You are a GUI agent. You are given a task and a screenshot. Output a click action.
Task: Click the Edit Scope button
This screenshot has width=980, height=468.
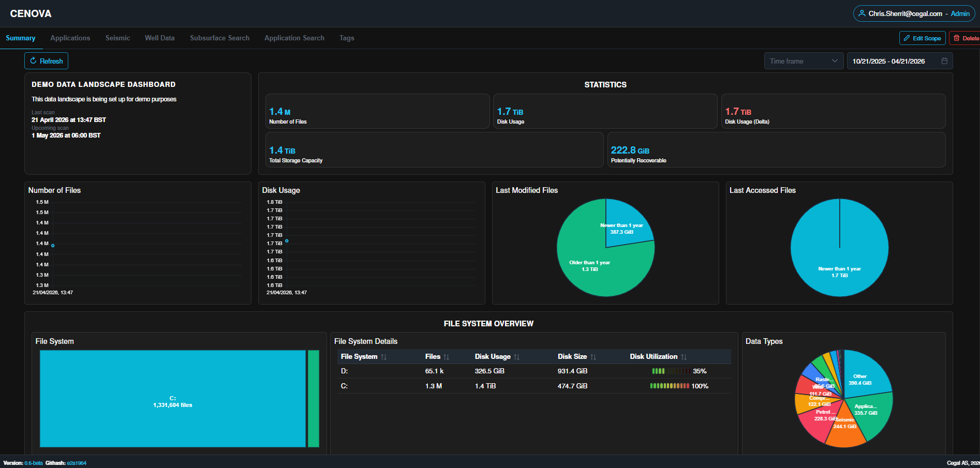click(922, 38)
